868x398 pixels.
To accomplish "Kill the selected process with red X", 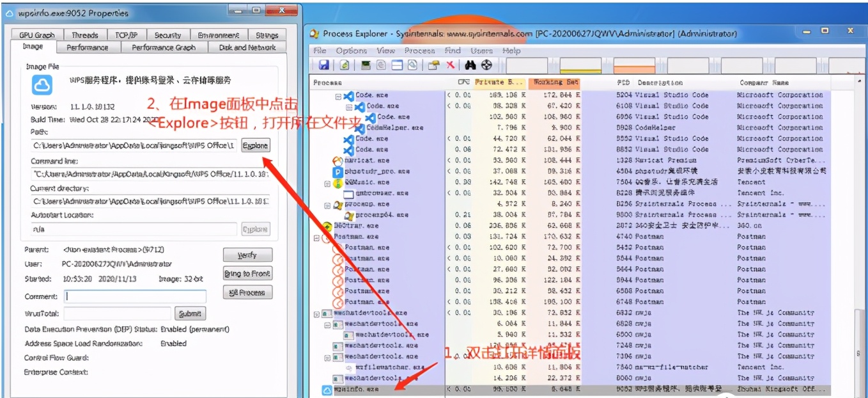I will 450,65.
